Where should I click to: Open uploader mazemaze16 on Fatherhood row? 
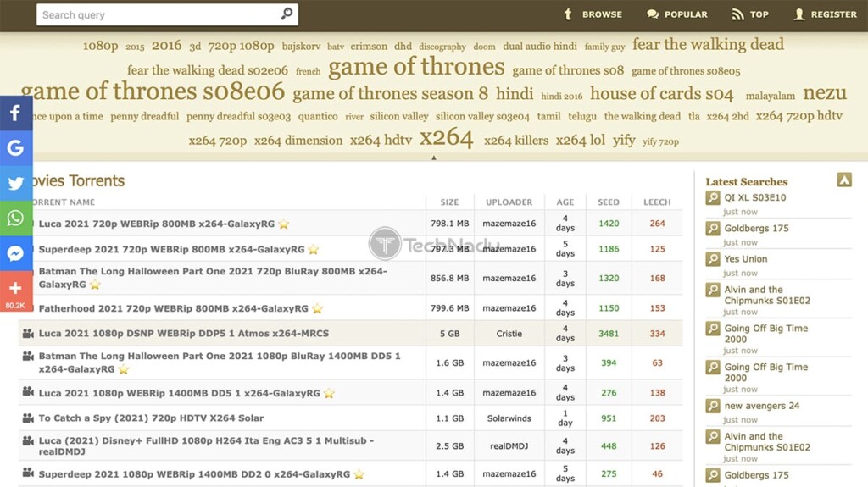pos(509,308)
